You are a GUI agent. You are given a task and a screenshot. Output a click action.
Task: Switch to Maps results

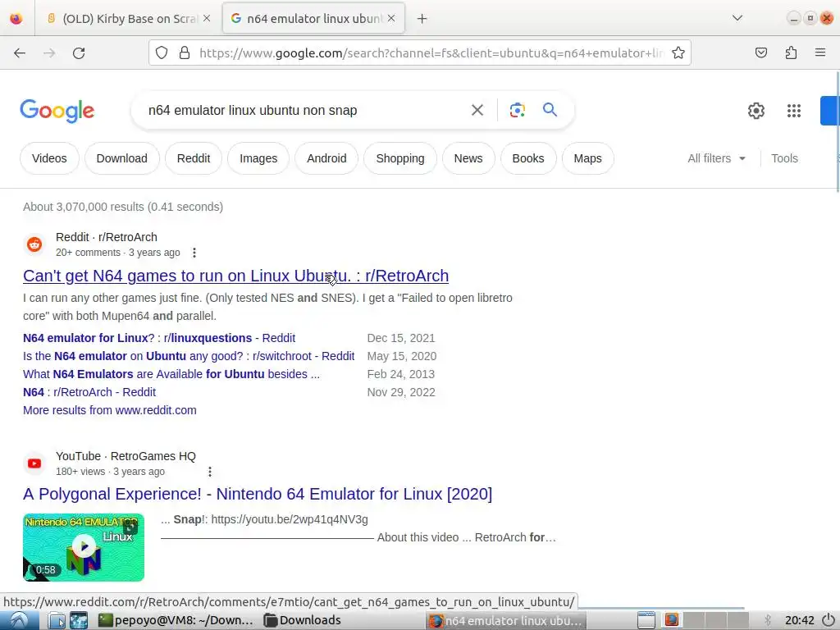coord(587,158)
